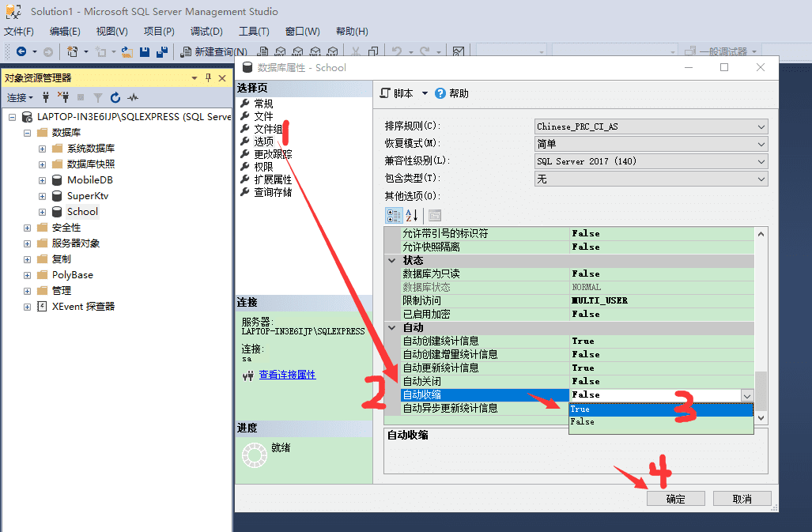Click the dropdown arrow on 自动收缩 value

tap(746, 395)
